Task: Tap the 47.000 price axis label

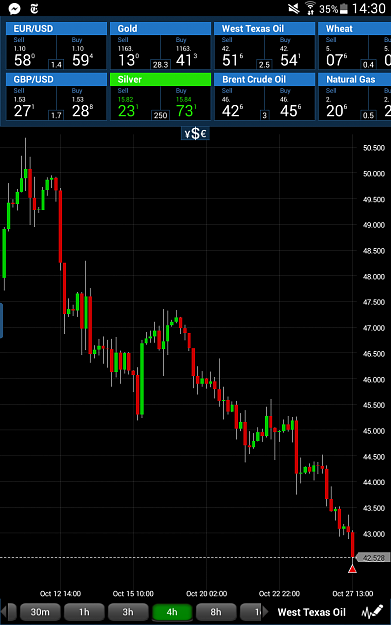Action: 374,328
